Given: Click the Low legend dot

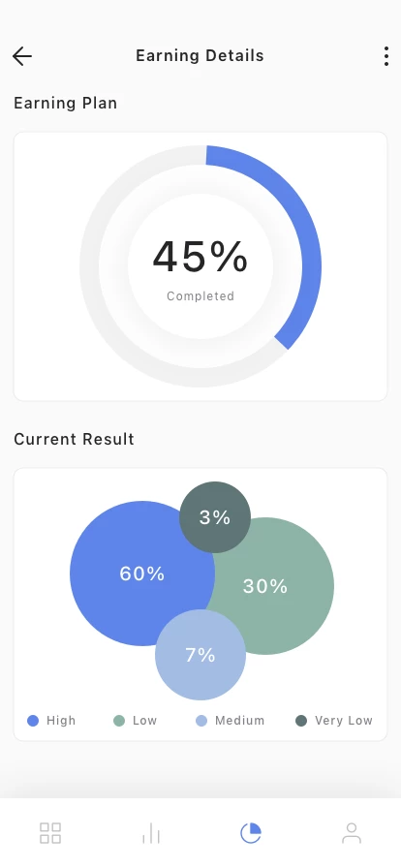Looking at the screenshot, I should (119, 721).
